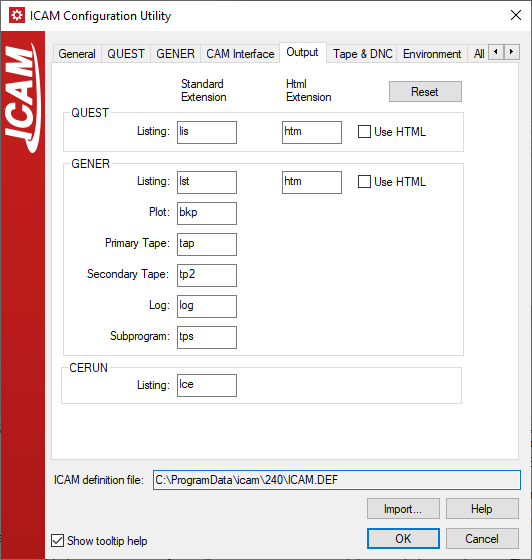Click the Secondary Tape extension field
The width and height of the screenshot is (532, 560).
[207, 275]
